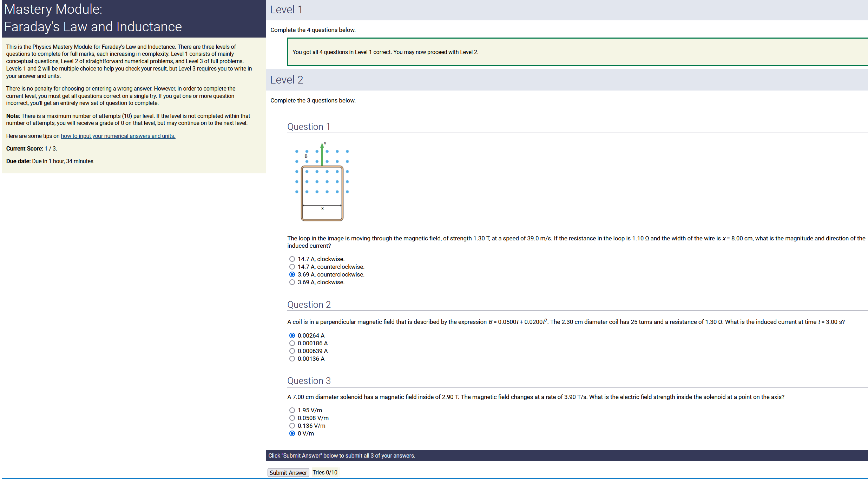This screenshot has height=479, width=868.
Task: Click the Submit Answer button
Action: (288, 473)
